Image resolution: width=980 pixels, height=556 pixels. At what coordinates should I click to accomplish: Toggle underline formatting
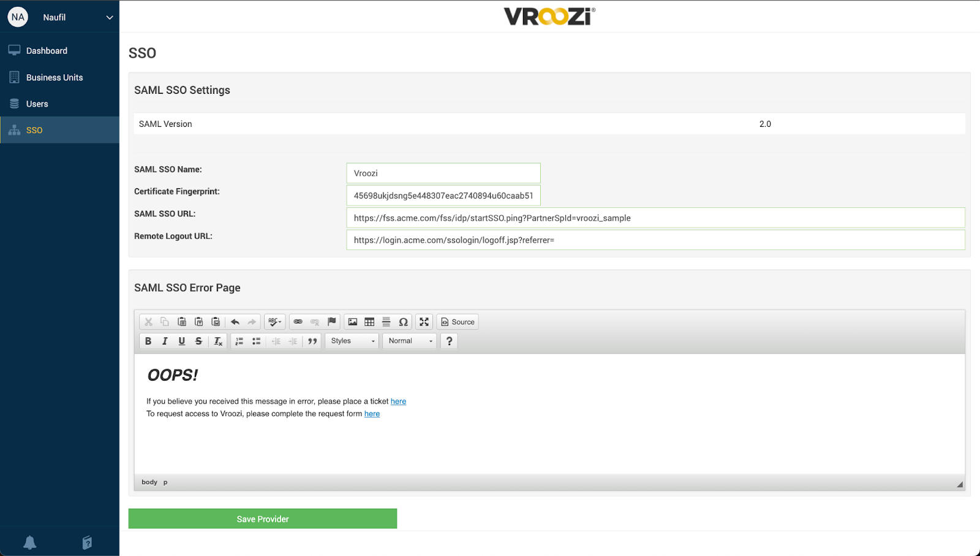[182, 341]
